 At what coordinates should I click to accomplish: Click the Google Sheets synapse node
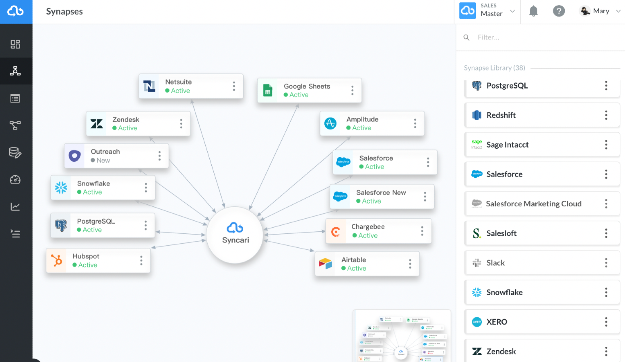(x=306, y=90)
